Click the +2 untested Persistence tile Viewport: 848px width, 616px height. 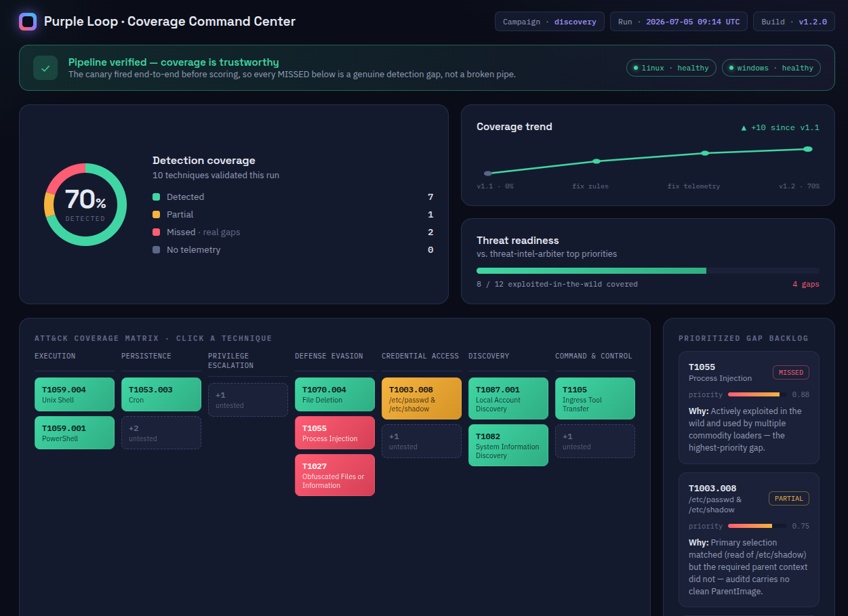coord(161,433)
